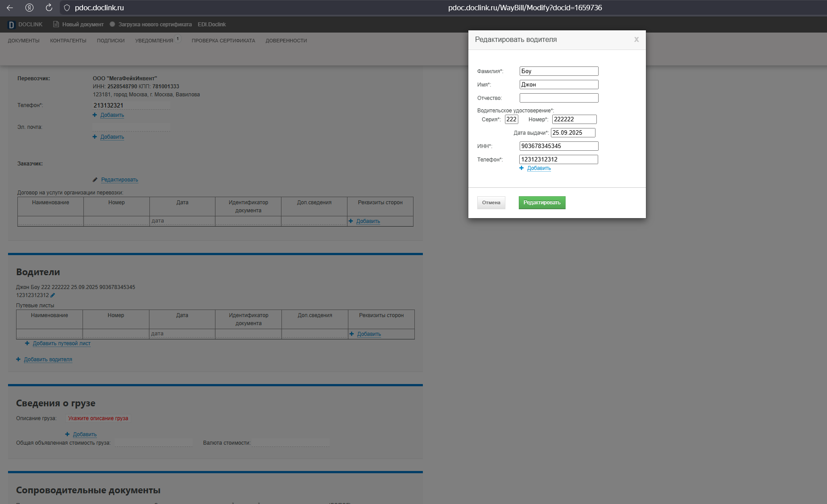Click the Фамилия input field

(x=559, y=71)
